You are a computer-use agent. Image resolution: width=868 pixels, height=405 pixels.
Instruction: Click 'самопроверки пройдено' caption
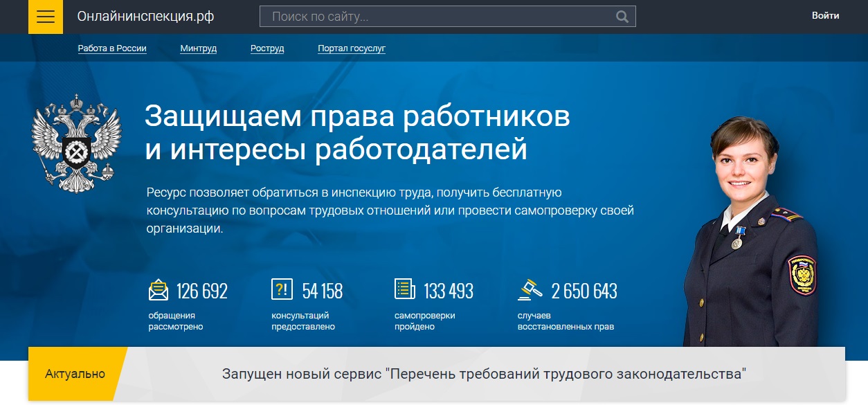point(424,321)
